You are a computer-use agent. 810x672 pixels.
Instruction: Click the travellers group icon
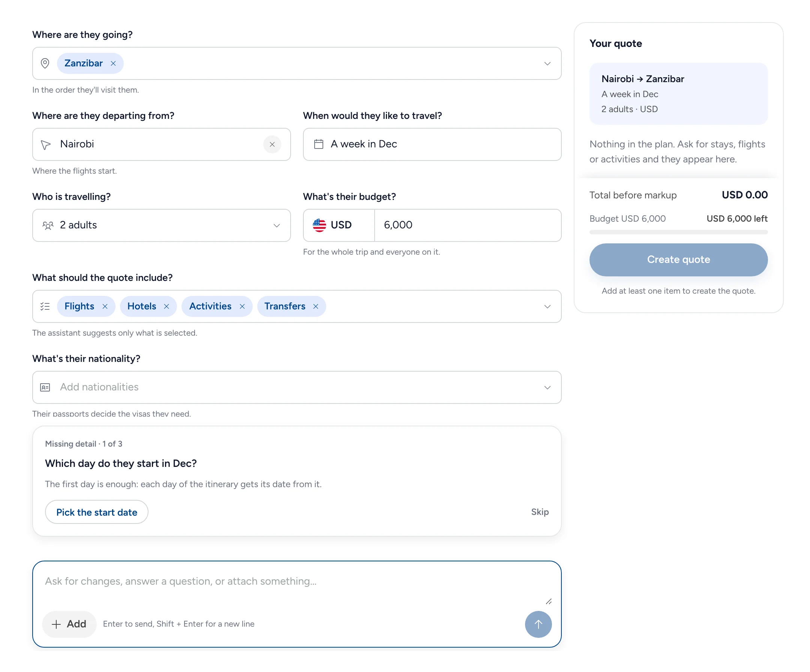click(48, 225)
